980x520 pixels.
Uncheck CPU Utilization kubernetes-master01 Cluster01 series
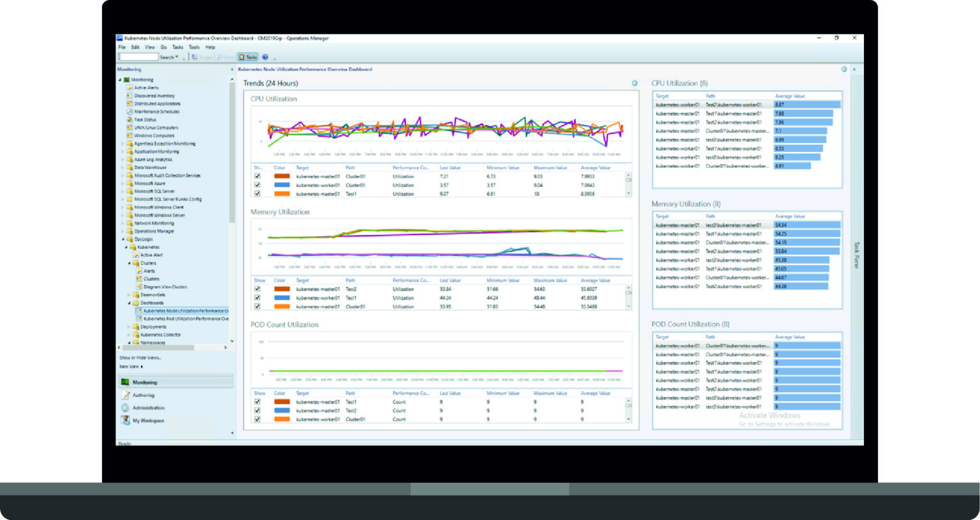[x=257, y=177]
